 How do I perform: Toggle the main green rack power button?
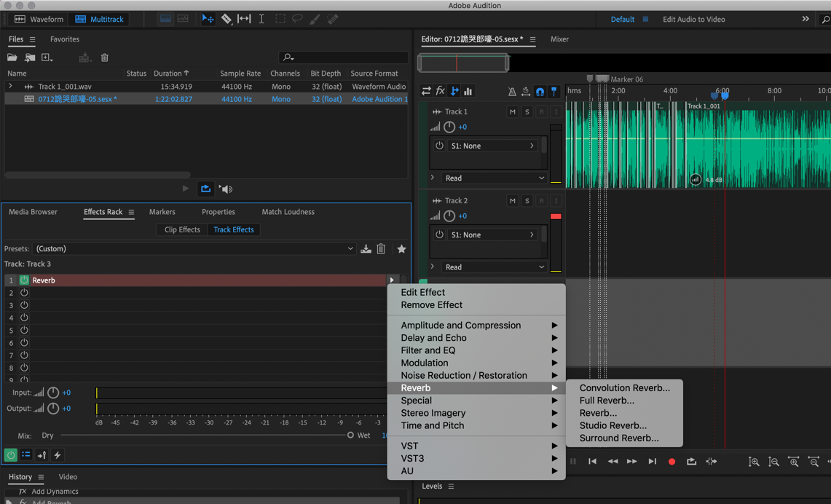[11, 454]
